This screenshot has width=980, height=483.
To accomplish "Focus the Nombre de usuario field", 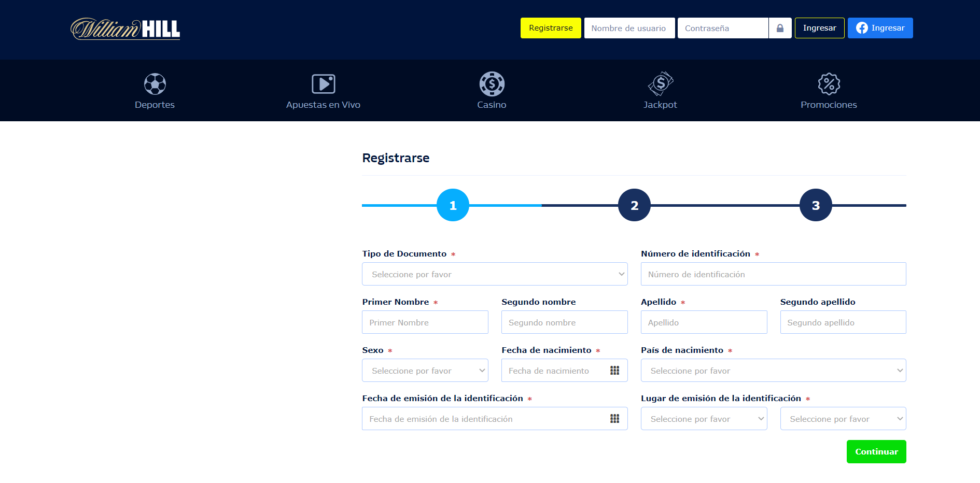I will click(629, 28).
